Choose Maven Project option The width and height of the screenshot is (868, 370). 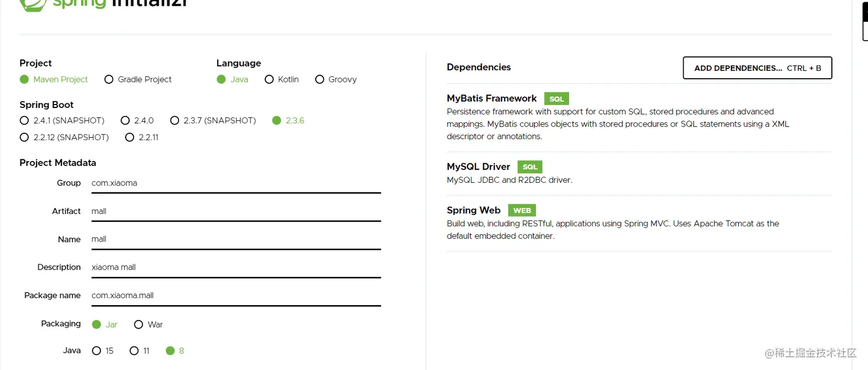25,79
